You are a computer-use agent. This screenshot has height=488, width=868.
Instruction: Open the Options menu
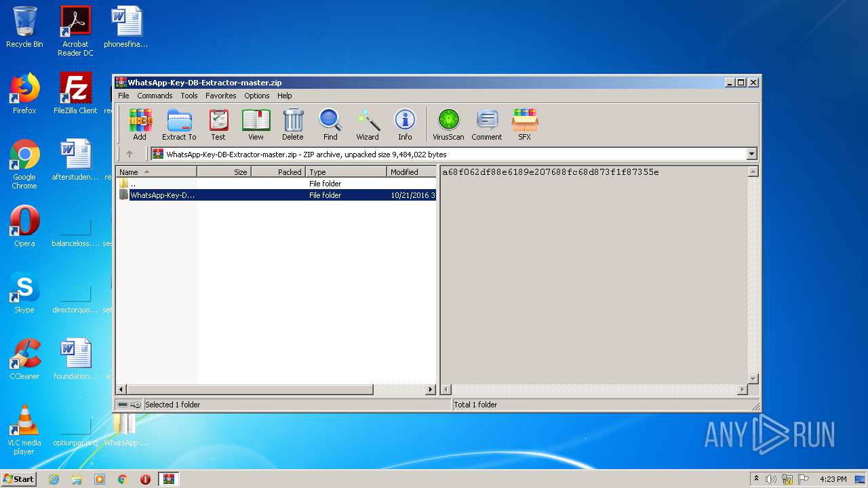pyautogui.click(x=257, y=96)
